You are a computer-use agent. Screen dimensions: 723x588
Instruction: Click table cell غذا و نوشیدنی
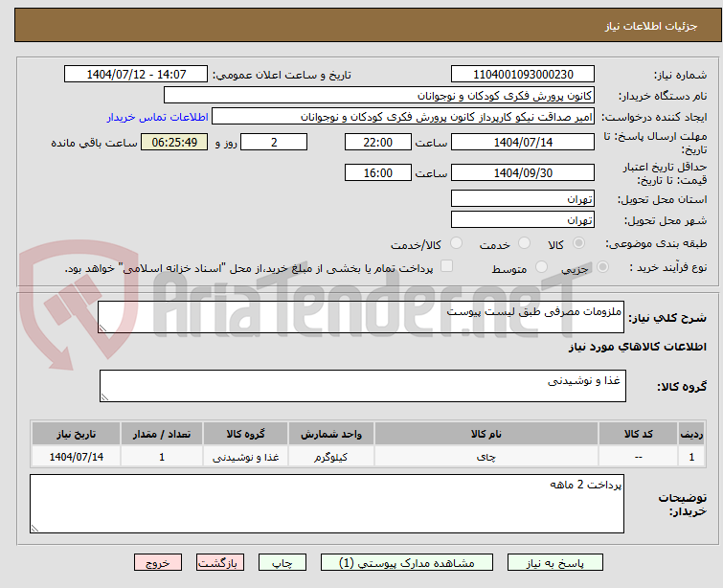[245, 457]
